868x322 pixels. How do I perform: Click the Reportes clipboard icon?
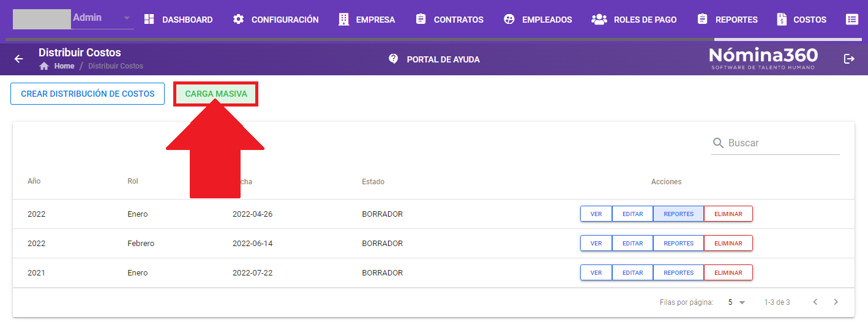click(x=702, y=20)
